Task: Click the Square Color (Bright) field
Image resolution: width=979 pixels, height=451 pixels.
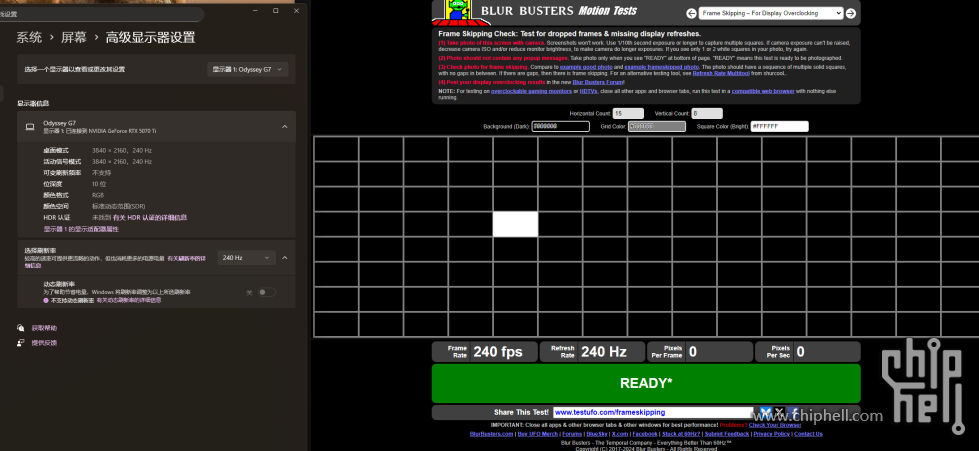Action: coord(779,126)
